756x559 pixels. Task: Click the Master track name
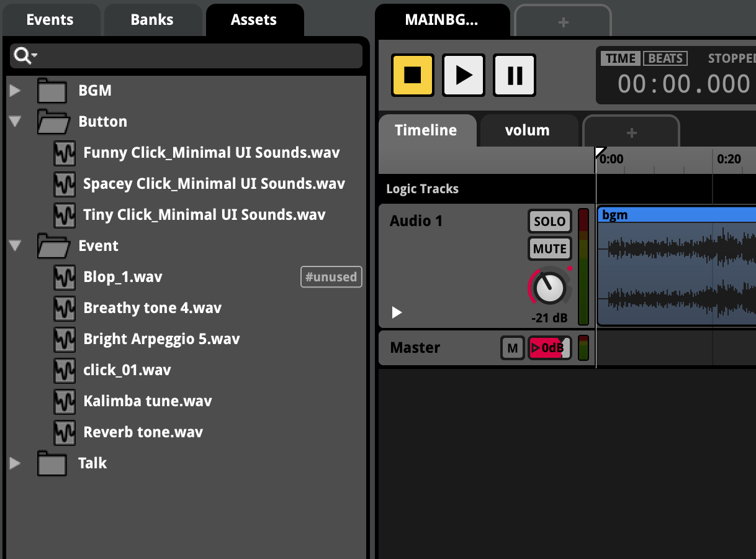point(415,348)
